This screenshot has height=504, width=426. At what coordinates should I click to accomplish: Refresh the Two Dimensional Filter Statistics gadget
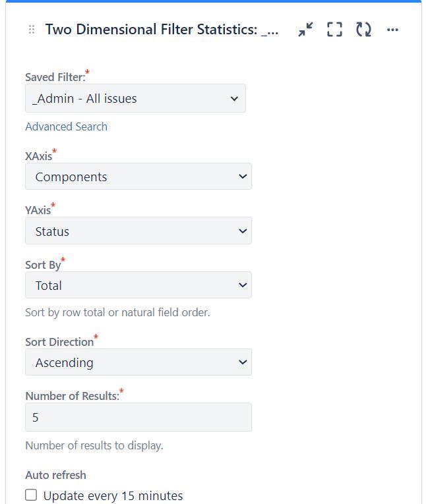(363, 29)
